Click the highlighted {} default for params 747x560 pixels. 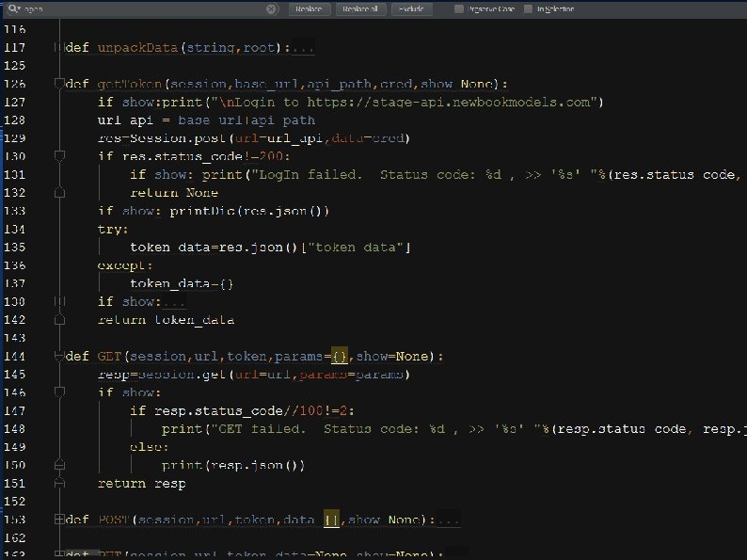pyautogui.click(x=340, y=356)
